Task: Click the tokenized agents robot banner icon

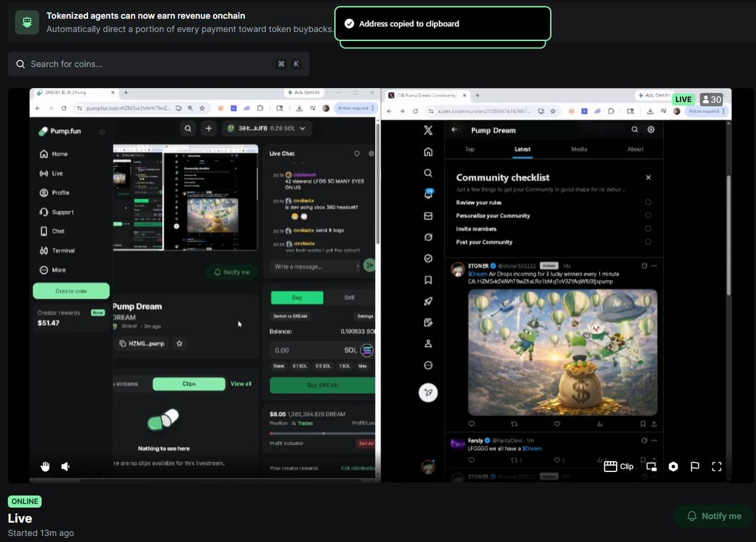Action: click(27, 23)
